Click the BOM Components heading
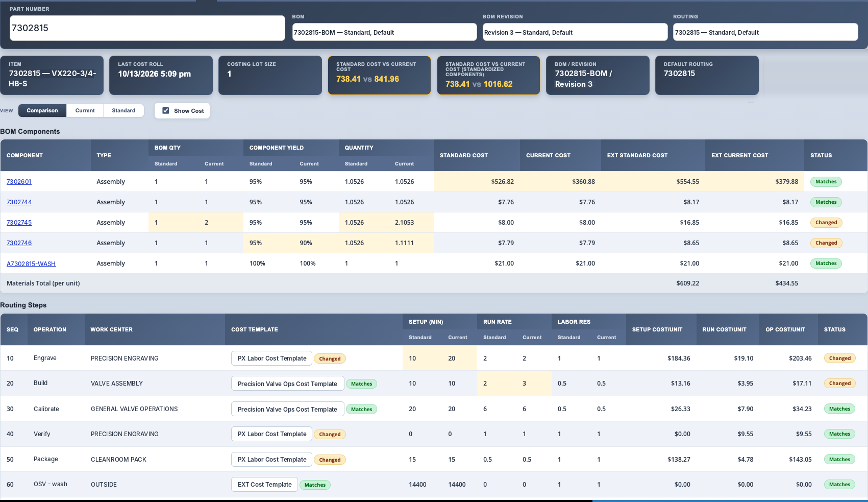This screenshot has height=502, width=868. pos(30,132)
